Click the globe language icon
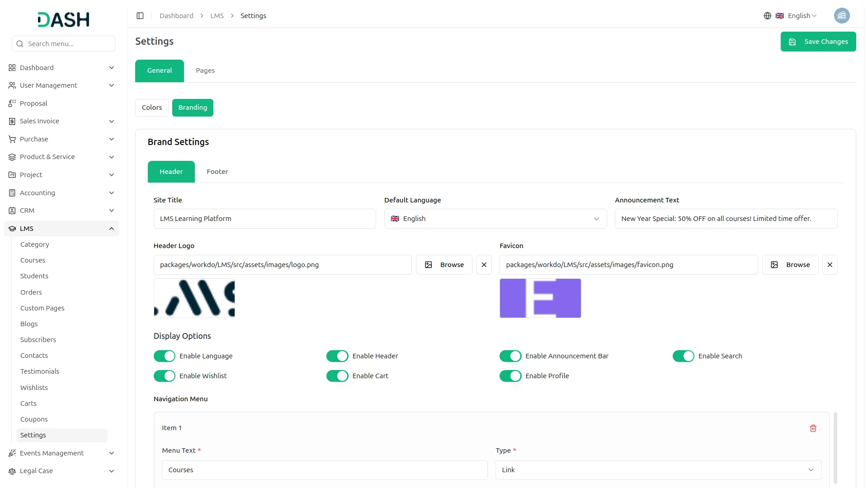This screenshot has width=868, height=488. pos(767,16)
